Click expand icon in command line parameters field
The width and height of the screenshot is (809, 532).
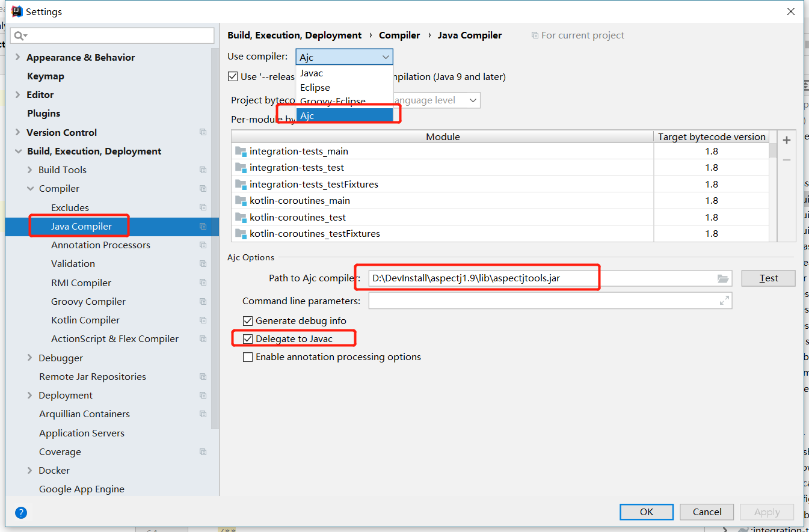click(x=724, y=301)
